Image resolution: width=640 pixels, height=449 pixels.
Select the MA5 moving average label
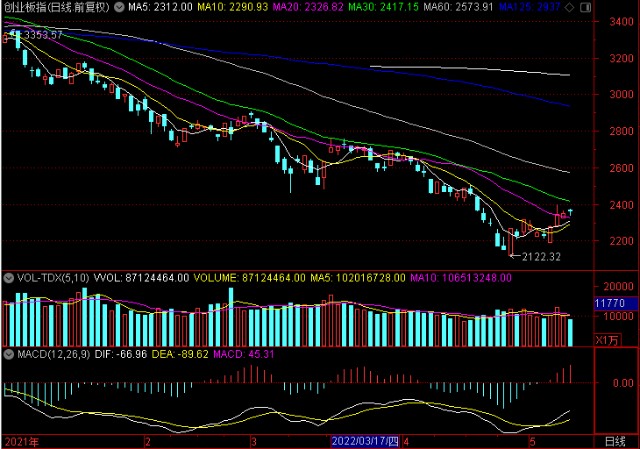tap(160, 7)
